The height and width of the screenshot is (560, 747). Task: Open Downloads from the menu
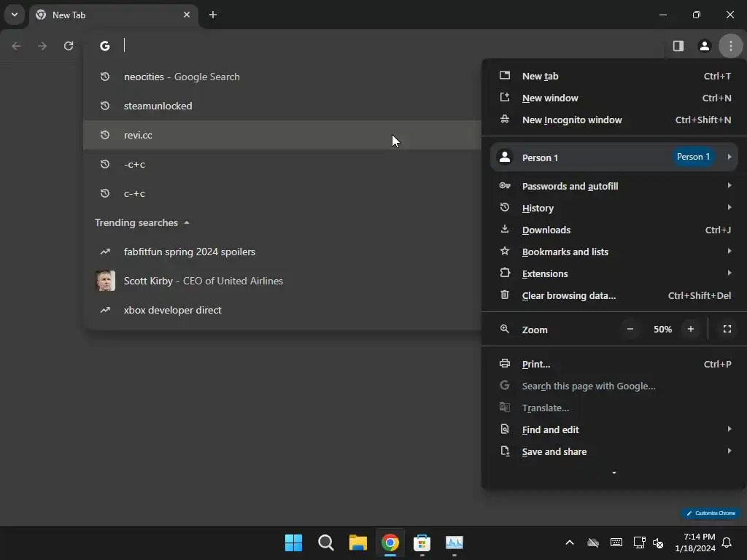(x=614, y=230)
